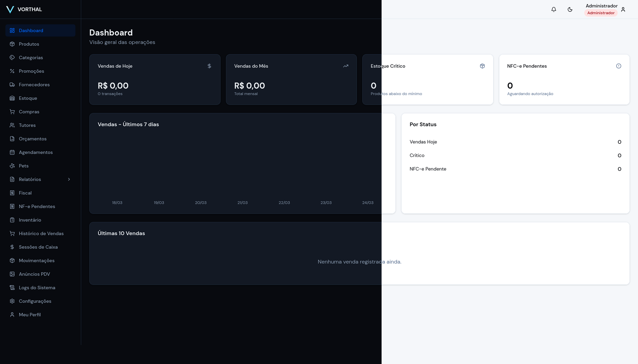Click the dollar icon on Vendas de Hoje card

209,66
